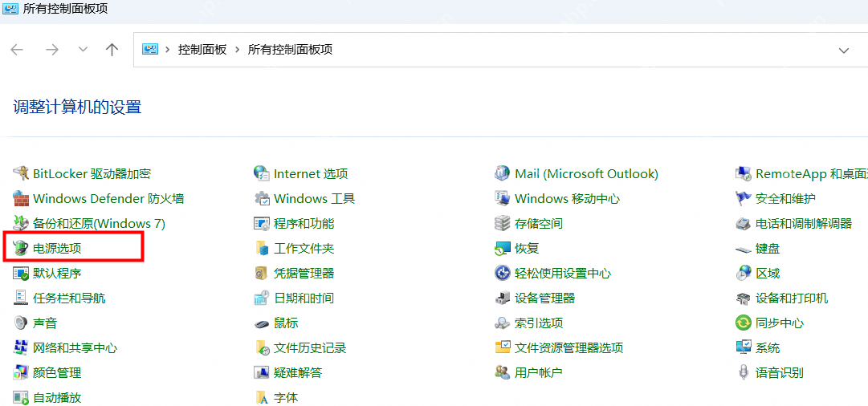Open the 电源选项 text link
This screenshot has width=868, height=406.
pyautogui.click(x=57, y=249)
